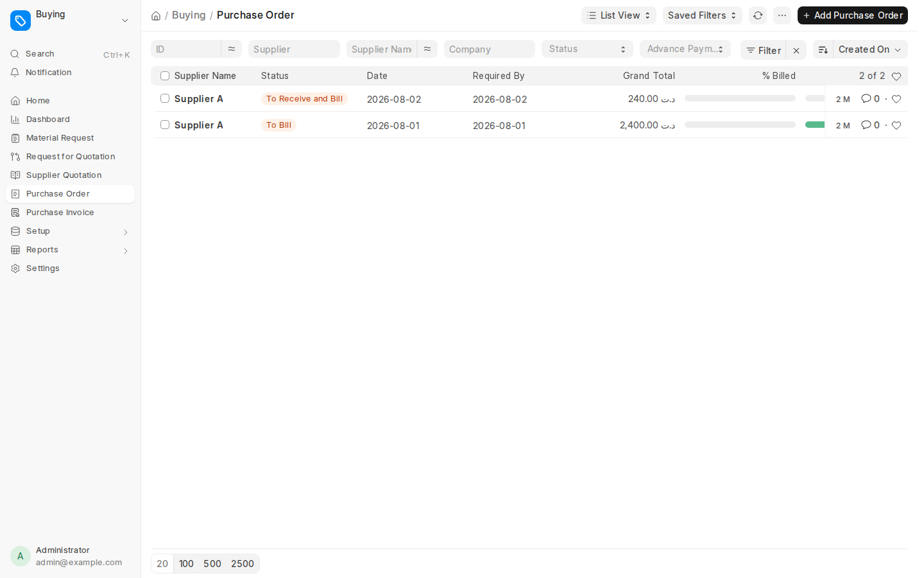Open Settings in the sidebar
This screenshot has height=578, width=924.
(x=70, y=268)
